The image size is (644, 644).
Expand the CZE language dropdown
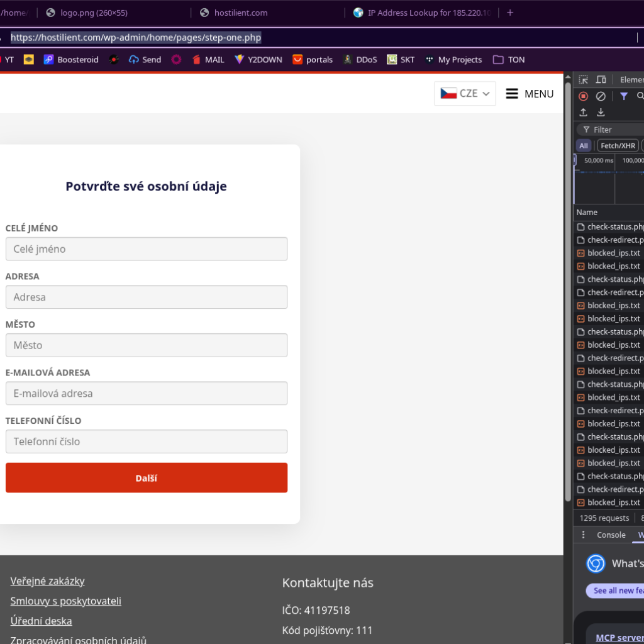click(x=465, y=94)
